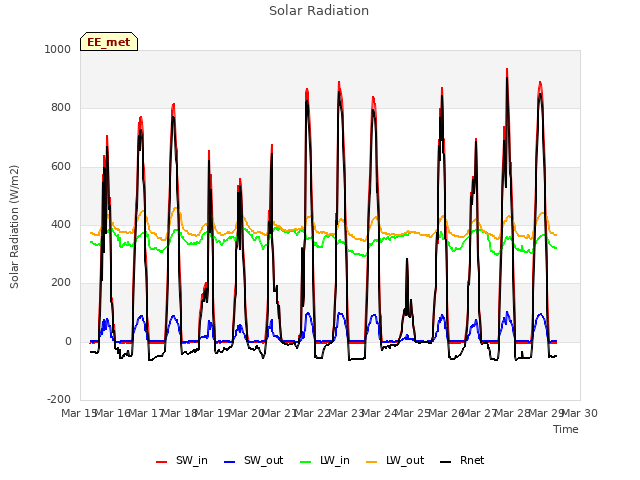Click the EE_met annotation label

click(x=109, y=42)
